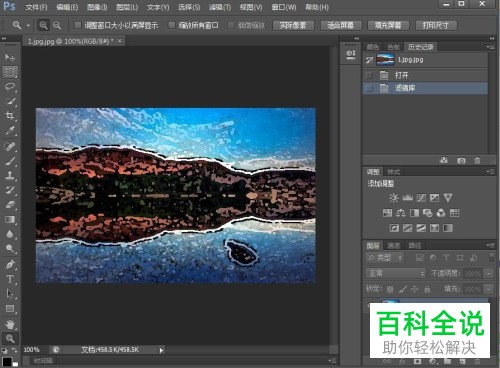Reset default foreground and background colors

pos(4,351)
